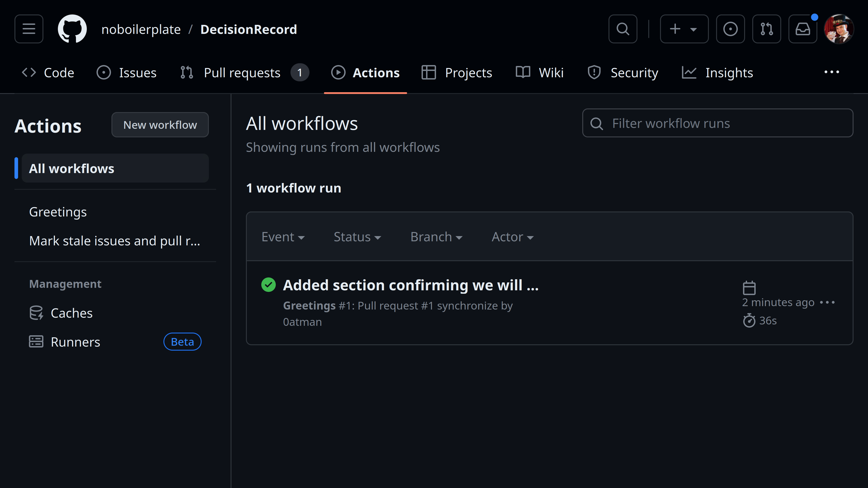The height and width of the screenshot is (488, 868).
Task: Open the user avatar menu
Action: click(x=839, y=29)
